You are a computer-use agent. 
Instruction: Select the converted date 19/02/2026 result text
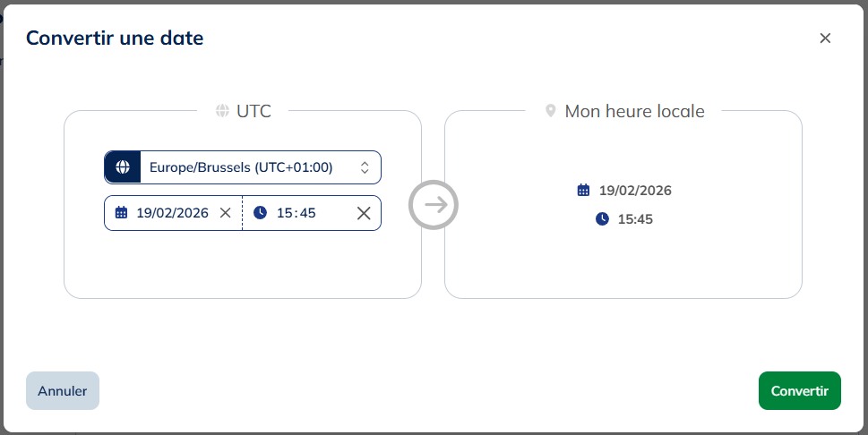tap(635, 191)
